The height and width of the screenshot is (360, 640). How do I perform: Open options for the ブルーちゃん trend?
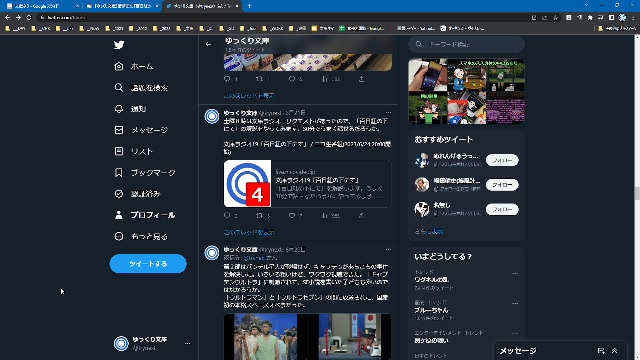click(515, 303)
